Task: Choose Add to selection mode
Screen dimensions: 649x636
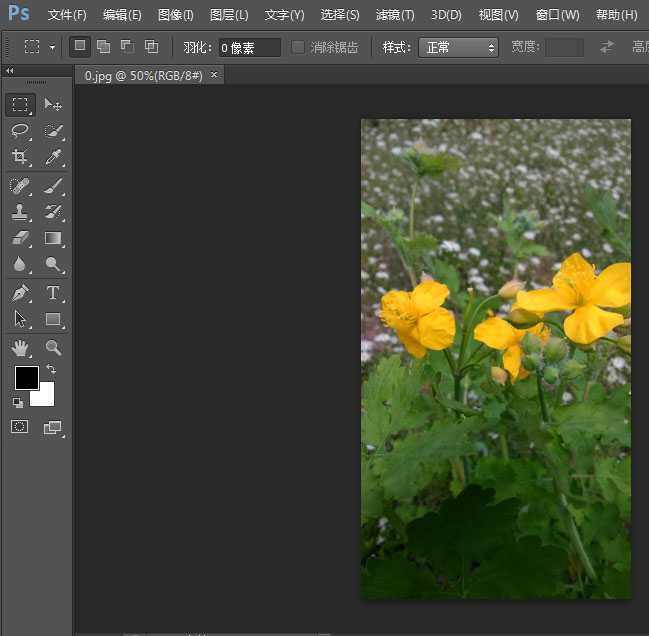Action: coord(103,47)
